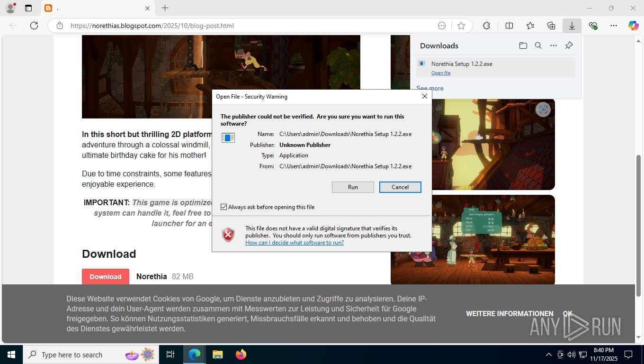
Task: Click the Norethia 82 MB label
Action: [165, 276]
